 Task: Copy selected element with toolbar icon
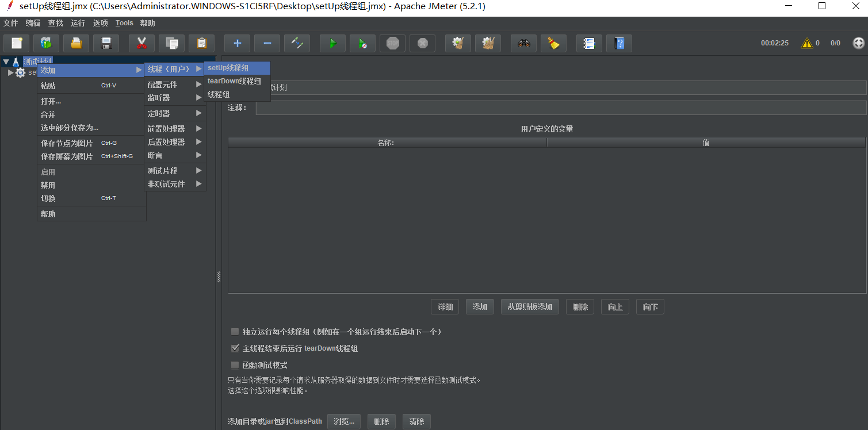click(x=171, y=43)
